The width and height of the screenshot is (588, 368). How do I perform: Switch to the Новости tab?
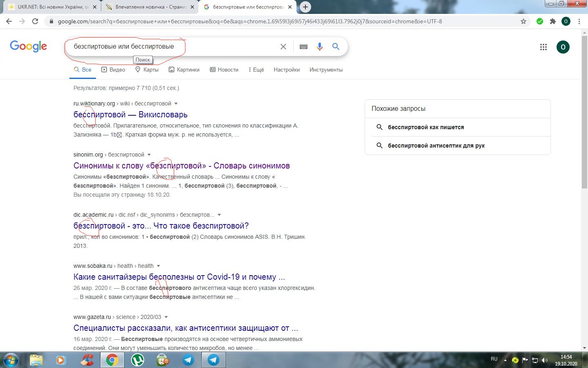pos(224,70)
